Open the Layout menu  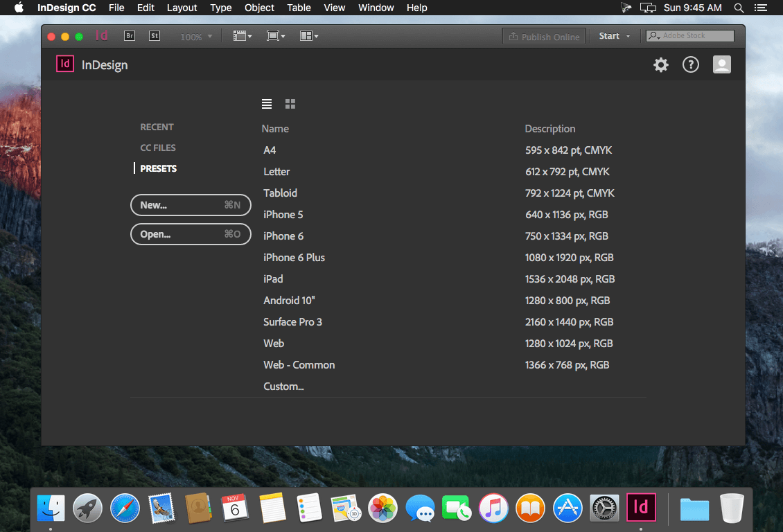tap(182, 8)
